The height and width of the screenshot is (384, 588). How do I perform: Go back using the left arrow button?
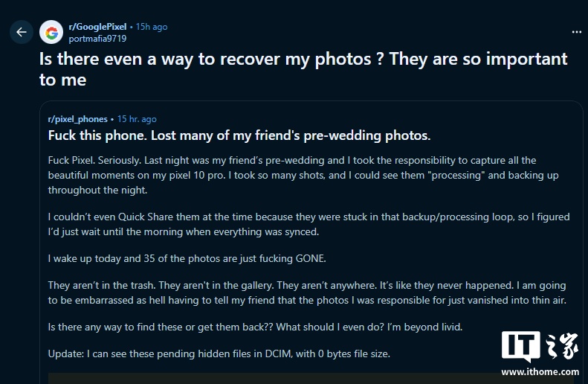[x=22, y=32]
